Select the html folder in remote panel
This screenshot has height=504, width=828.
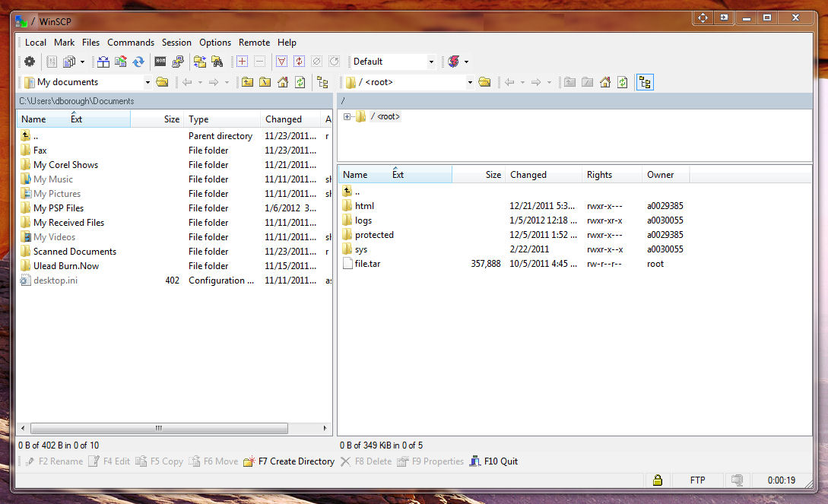(364, 206)
